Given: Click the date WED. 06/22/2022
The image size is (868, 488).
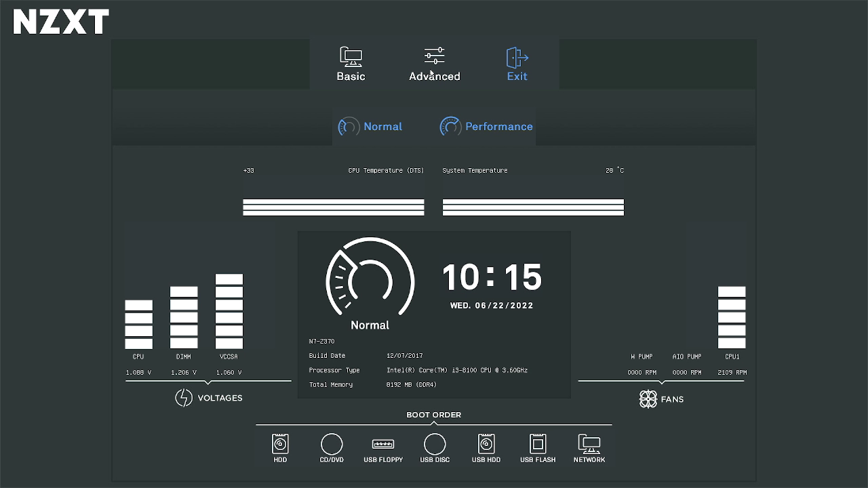Looking at the screenshot, I should tap(492, 306).
